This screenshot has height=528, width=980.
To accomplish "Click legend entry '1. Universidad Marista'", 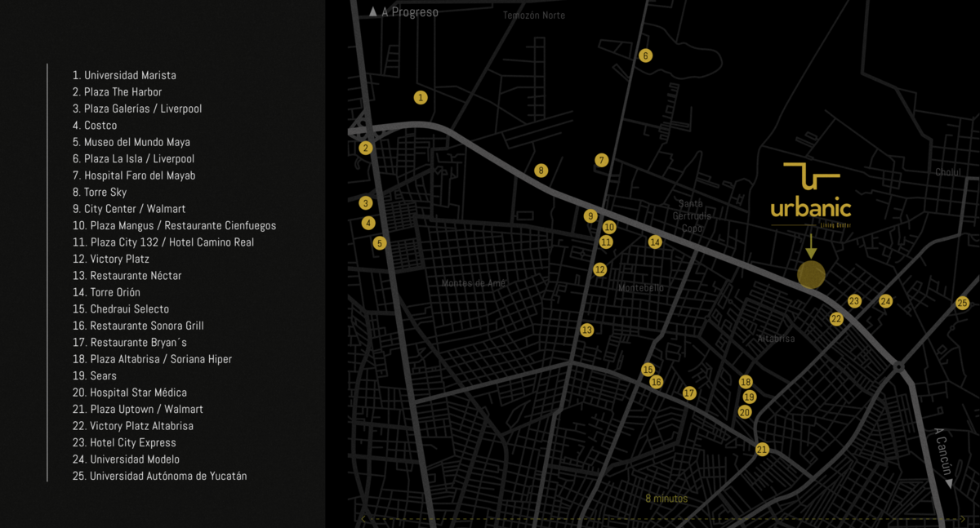I will pyautogui.click(x=124, y=75).
